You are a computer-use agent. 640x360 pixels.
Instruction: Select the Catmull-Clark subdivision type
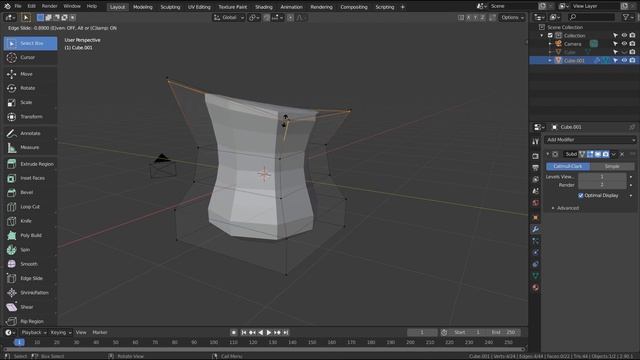point(568,167)
